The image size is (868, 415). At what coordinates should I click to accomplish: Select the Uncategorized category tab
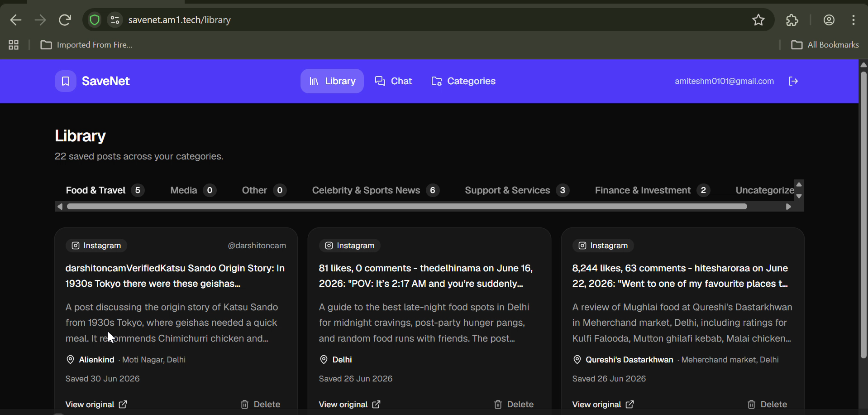pyautogui.click(x=764, y=190)
